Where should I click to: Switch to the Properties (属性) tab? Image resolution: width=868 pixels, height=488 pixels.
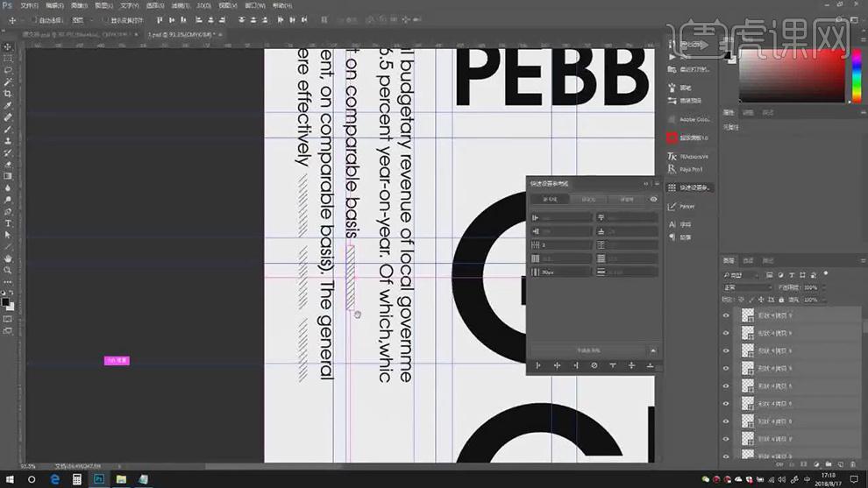[x=729, y=113]
